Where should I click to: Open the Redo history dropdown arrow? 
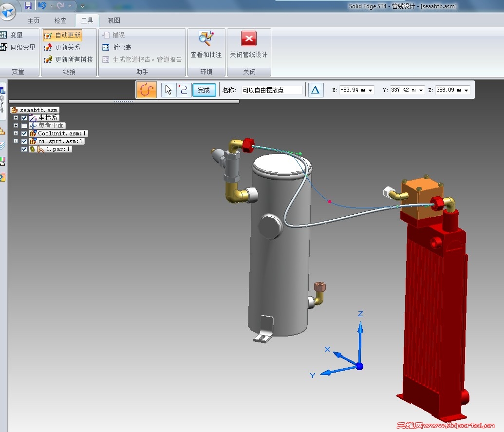click(x=70, y=6)
